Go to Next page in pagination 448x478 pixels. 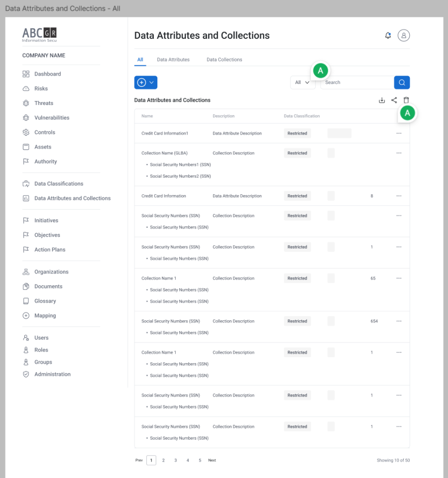point(212,460)
